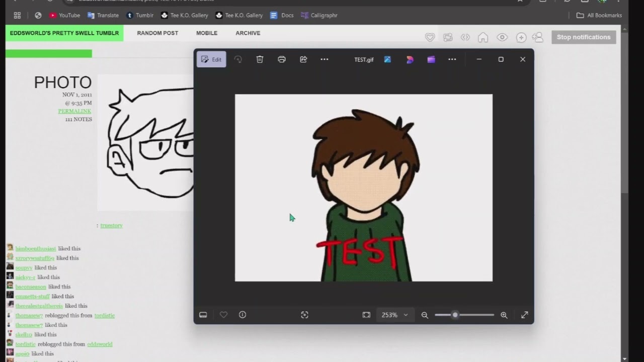Open the All Bookmarks folder

599,15
